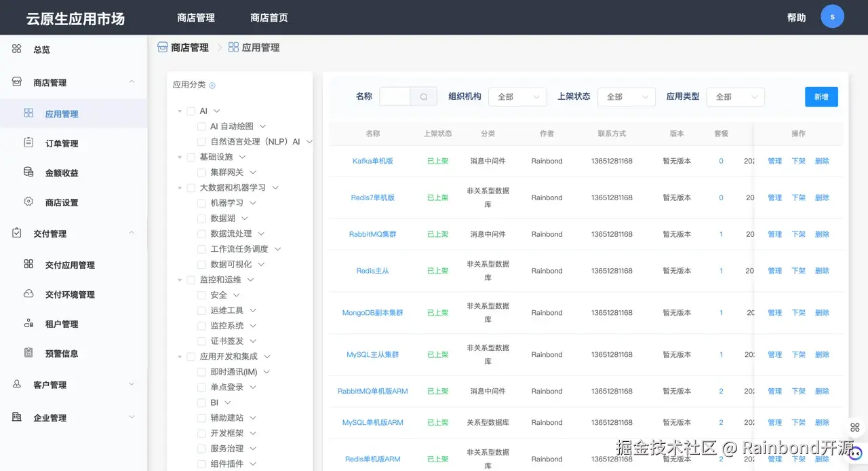
Task: Click the floating robot assistant icon
Action: point(856,453)
